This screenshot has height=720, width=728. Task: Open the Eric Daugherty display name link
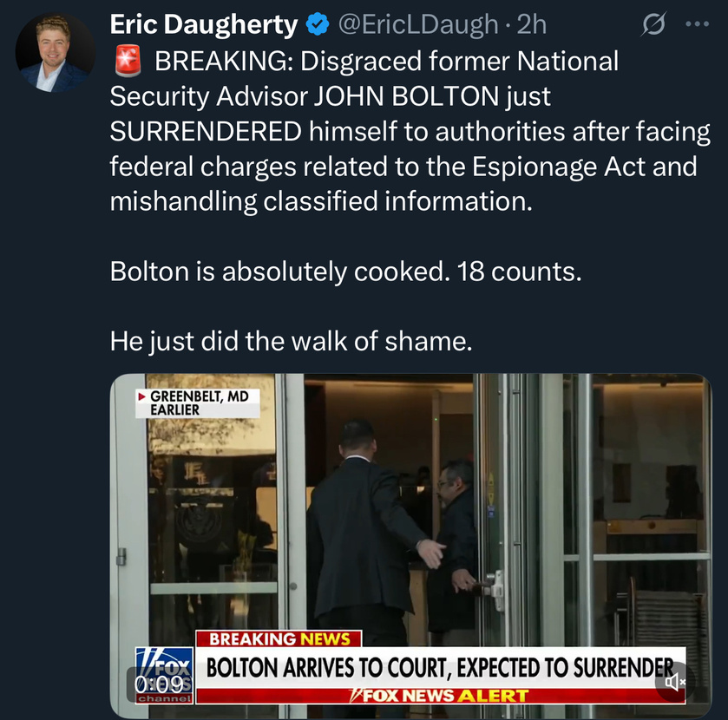coord(203,26)
